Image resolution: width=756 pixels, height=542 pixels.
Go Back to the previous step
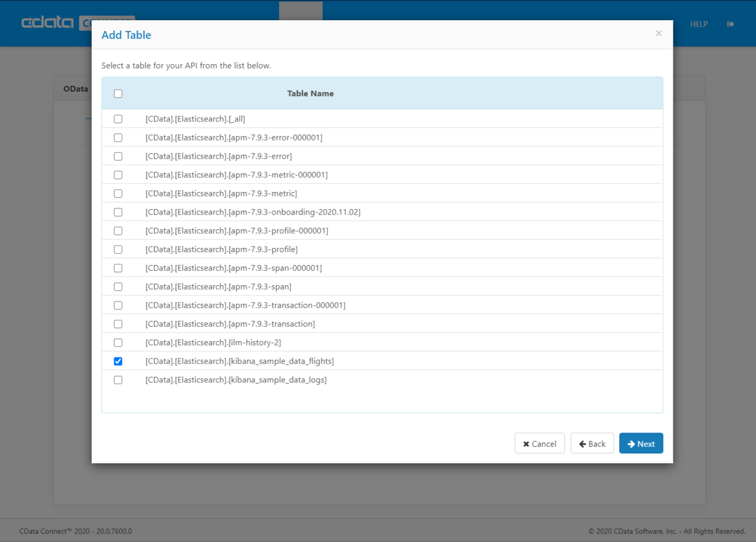click(592, 443)
